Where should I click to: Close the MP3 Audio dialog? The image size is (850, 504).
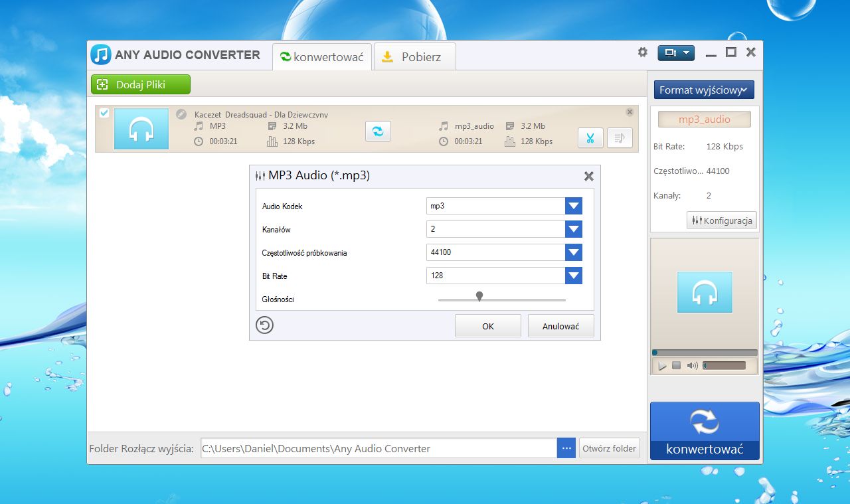[x=588, y=176]
